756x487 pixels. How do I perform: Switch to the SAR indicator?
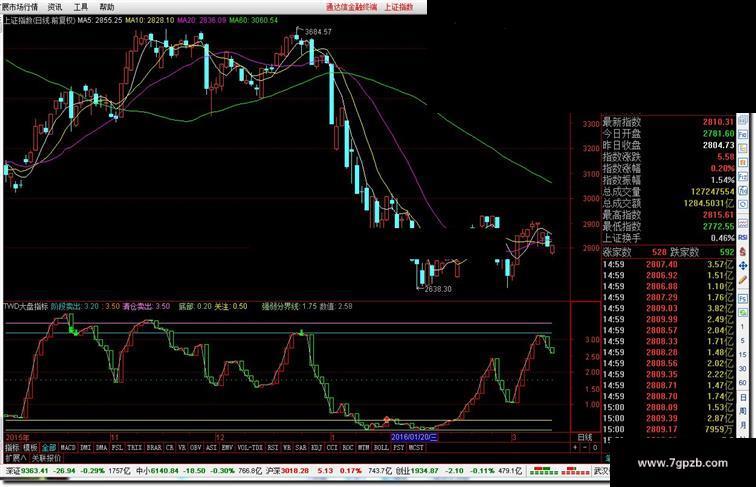click(x=301, y=448)
